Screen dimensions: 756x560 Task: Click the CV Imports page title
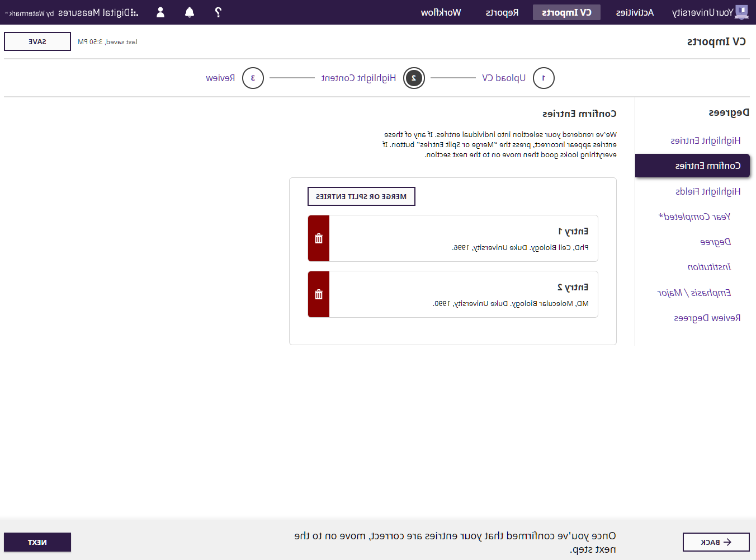716,41
